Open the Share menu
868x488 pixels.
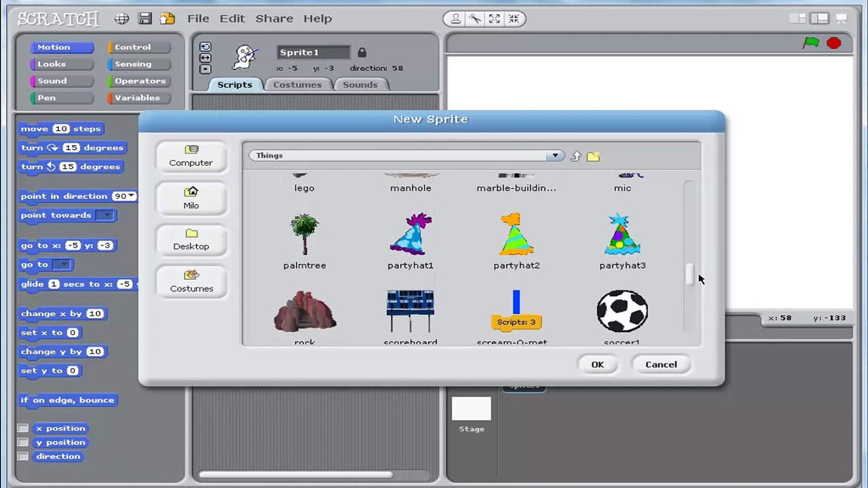click(x=274, y=19)
